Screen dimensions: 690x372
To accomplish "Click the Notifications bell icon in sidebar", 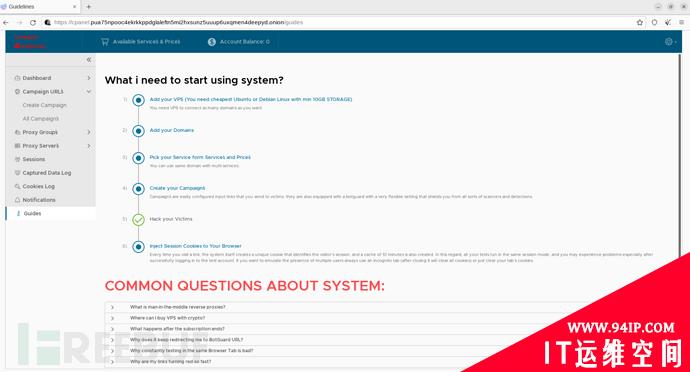I will 18,200.
